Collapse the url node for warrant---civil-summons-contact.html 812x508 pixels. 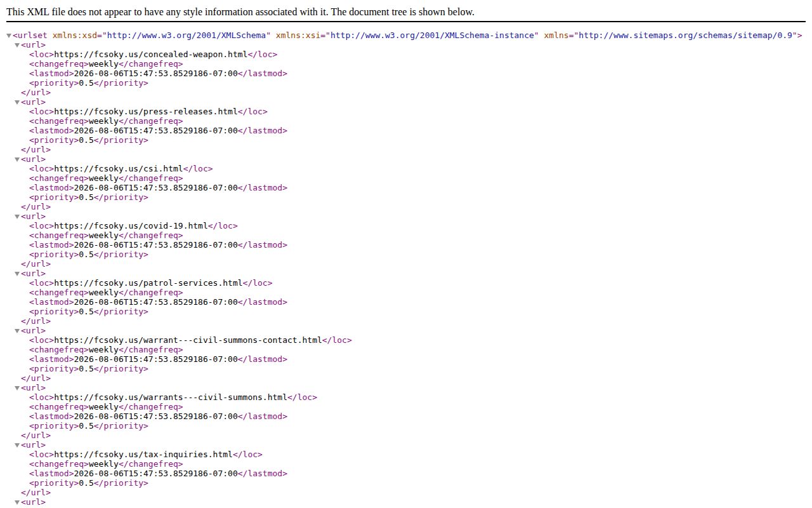click(x=17, y=331)
